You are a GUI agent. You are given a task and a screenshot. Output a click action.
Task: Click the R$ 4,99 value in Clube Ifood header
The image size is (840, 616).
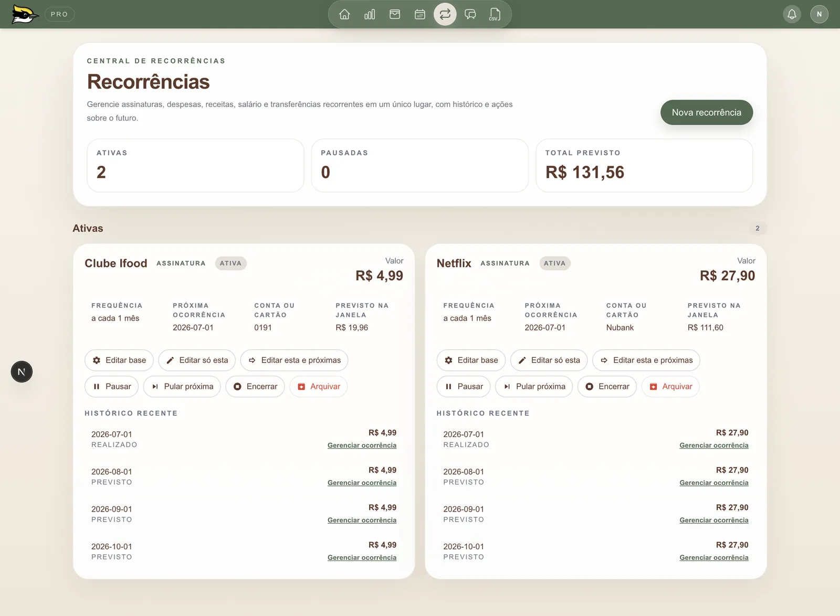click(x=380, y=275)
